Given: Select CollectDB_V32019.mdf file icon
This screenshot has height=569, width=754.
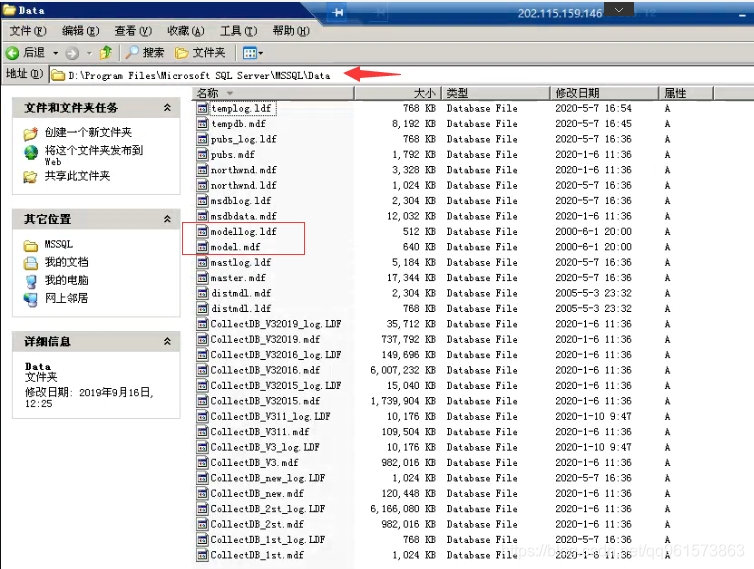Looking at the screenshot, I should click(x=202, y=339).
